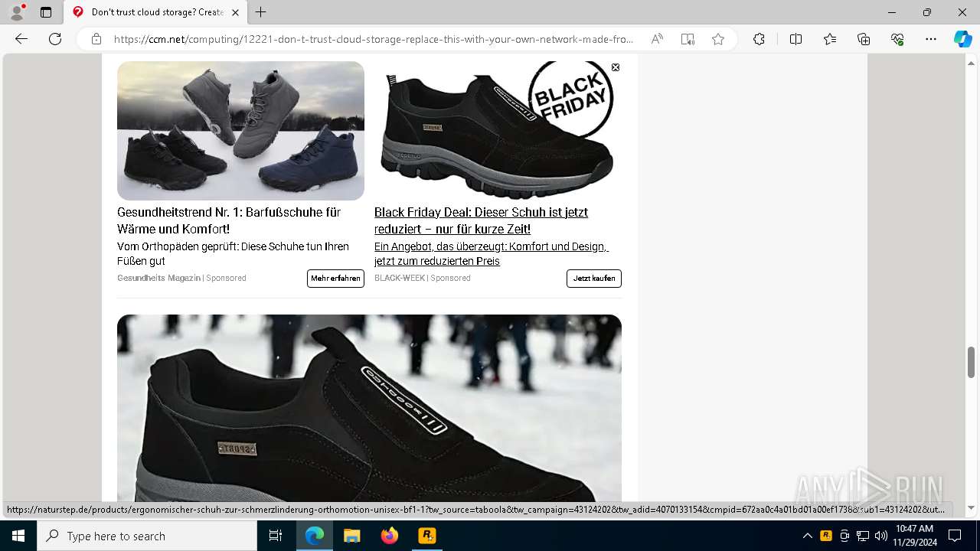
Task: Open File Explorer taskbar icon
Action: [x=351, y=536]
